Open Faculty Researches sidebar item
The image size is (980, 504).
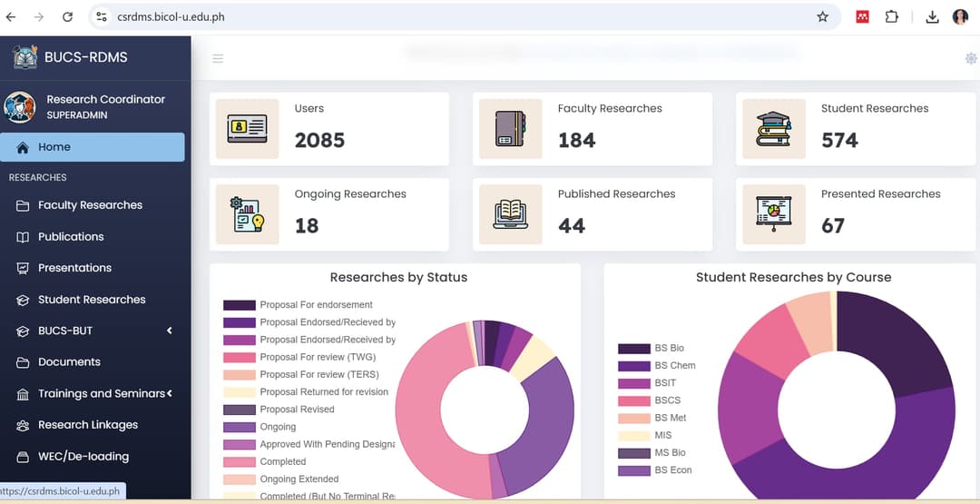pyautogui.click(x=93, y=205)
